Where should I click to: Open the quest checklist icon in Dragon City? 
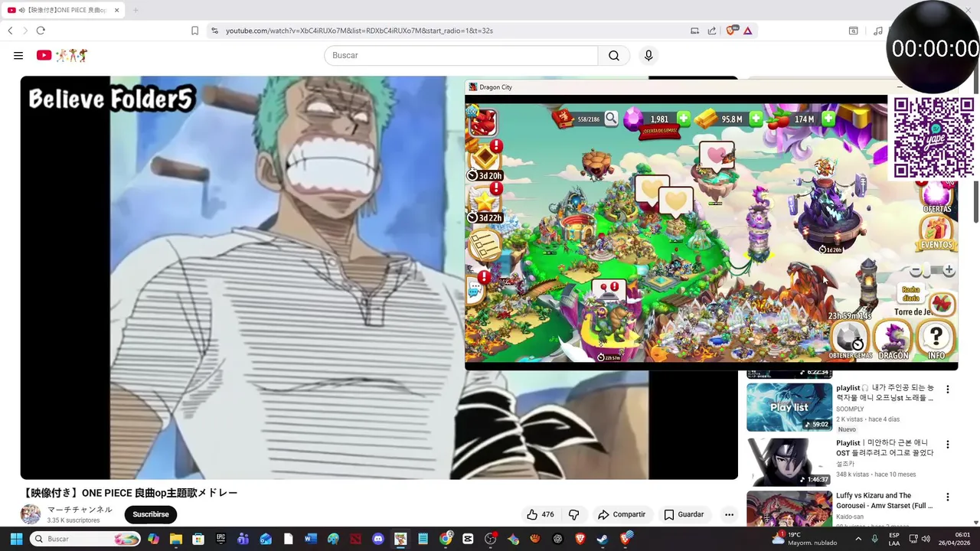[484, 246]
